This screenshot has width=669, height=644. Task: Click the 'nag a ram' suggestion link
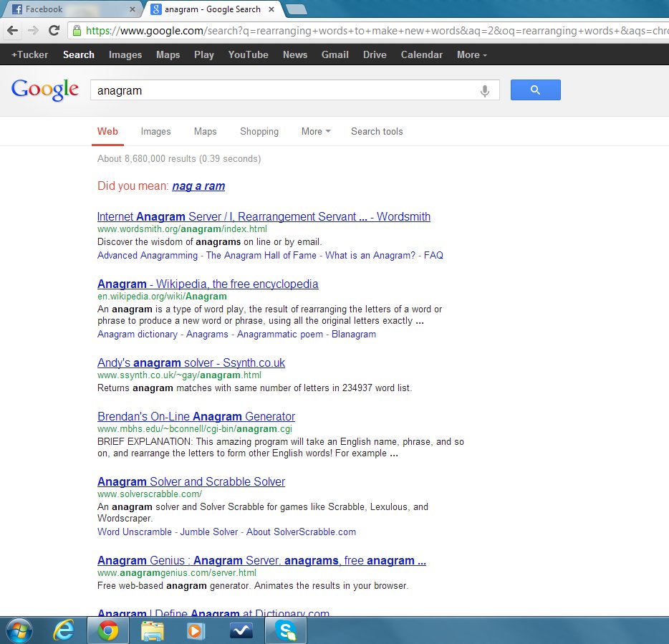(198, 186)
